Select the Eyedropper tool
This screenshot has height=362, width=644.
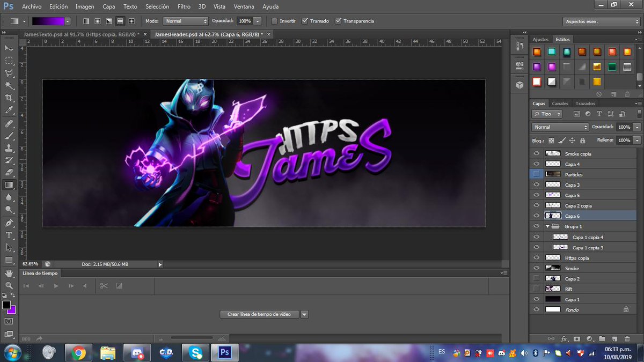pyautogui.click(x=9, y=110)
